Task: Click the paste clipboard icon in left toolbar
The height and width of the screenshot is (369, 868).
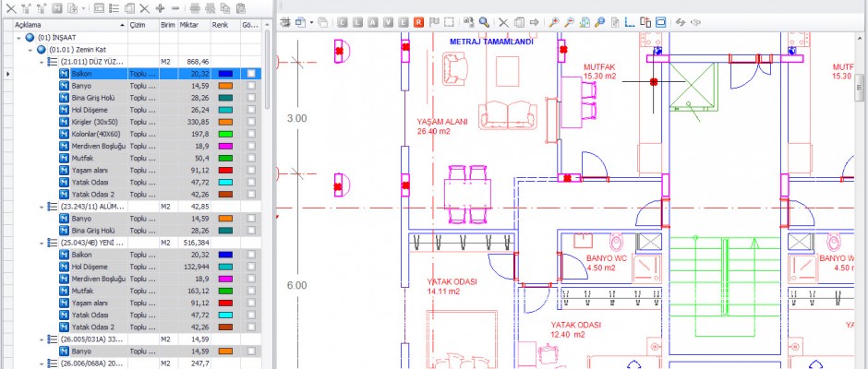Action: 240,7
